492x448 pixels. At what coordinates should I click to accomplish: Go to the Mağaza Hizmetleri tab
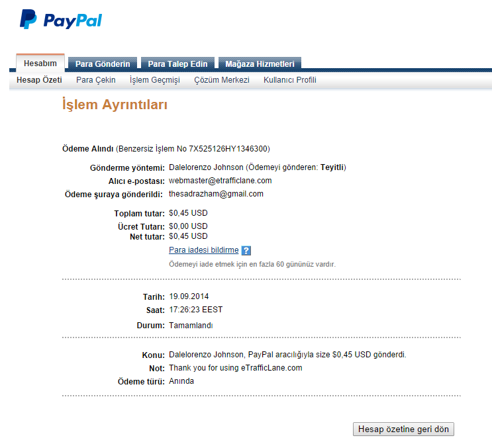click(260, 64)
